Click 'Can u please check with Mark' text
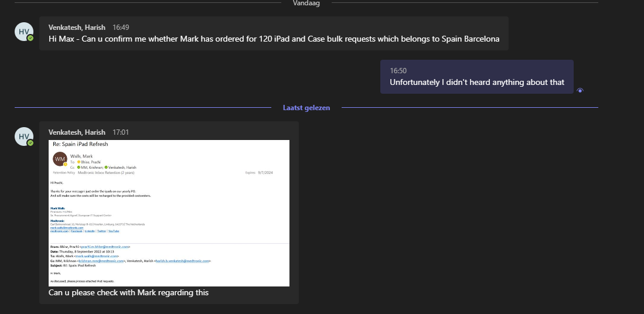The height and width of the screenshot is (314, 644). (128, 292)
